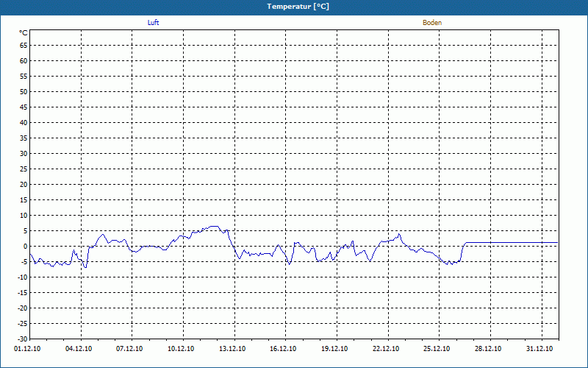This screenshot has width=588, height=368.
Task: Click the 25 y-axis label
Action: [x=24, y=169]
